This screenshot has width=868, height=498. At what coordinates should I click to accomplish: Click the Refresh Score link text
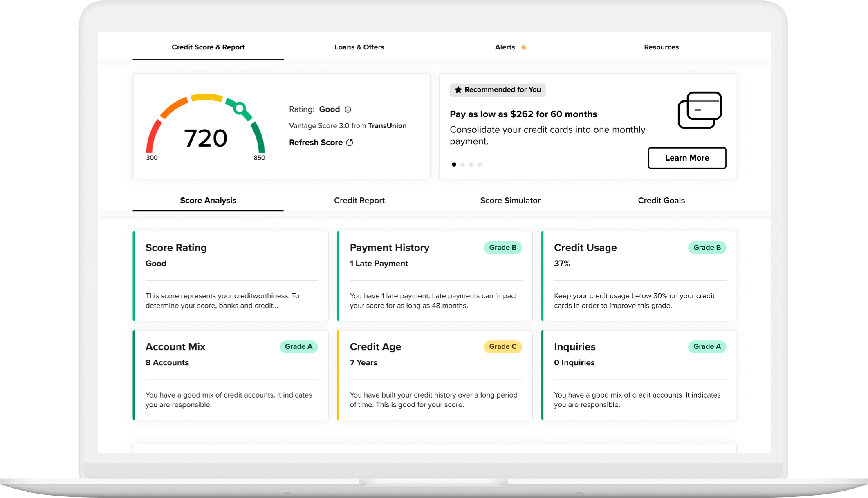pos(316,143)
